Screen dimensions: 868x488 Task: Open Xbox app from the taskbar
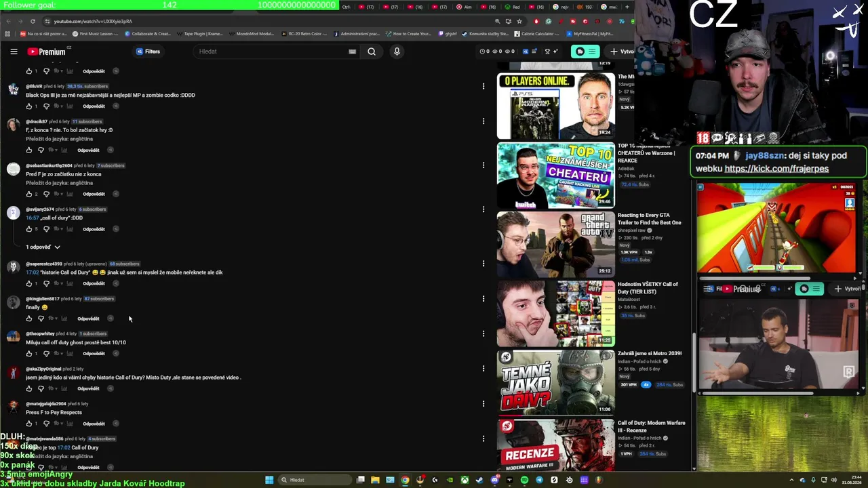pos(465,480)
